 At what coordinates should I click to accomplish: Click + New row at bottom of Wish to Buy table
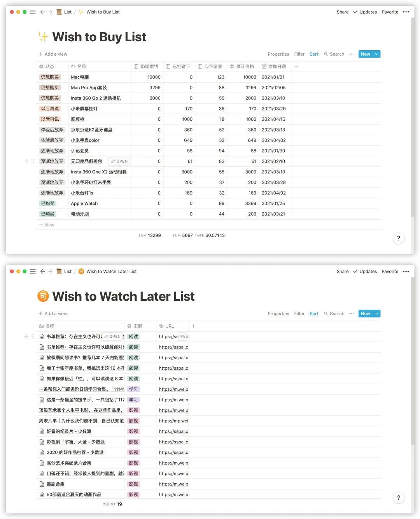[x=47, y=225]
